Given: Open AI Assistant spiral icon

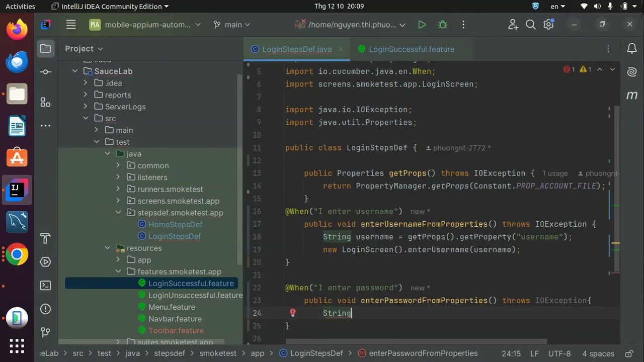Looking at the screenshot, I should [x=632, y=72].
